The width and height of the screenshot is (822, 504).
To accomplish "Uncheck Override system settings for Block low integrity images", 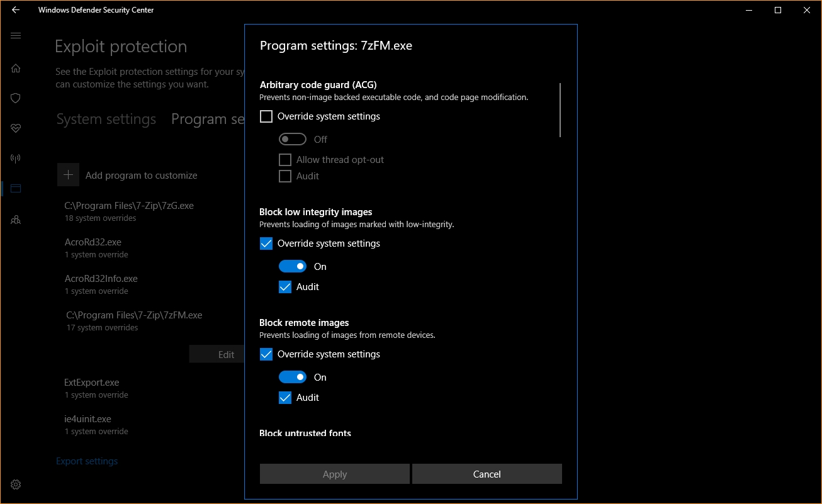I will (266, 244).
